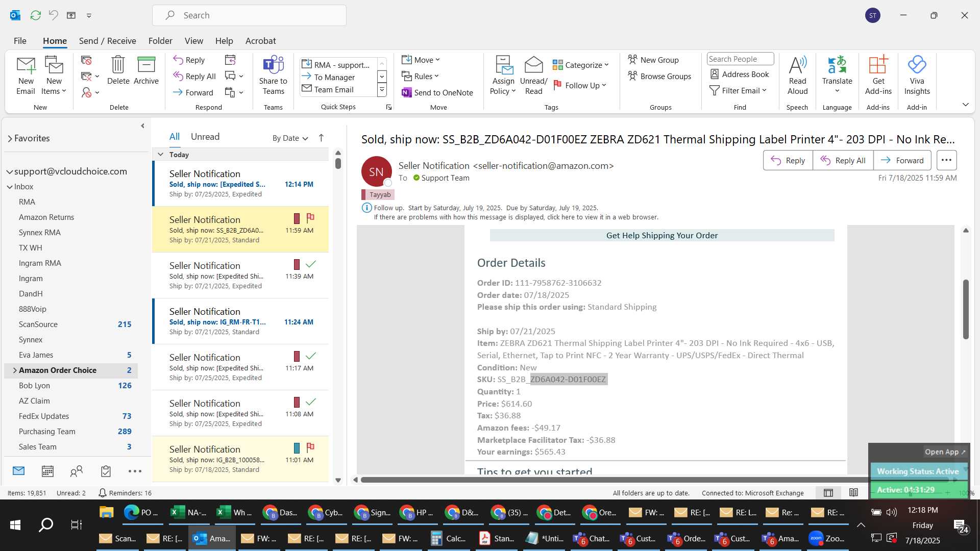Click Browse Groups
The width and height of the screenshot is (980, 551).
(659, 76)
